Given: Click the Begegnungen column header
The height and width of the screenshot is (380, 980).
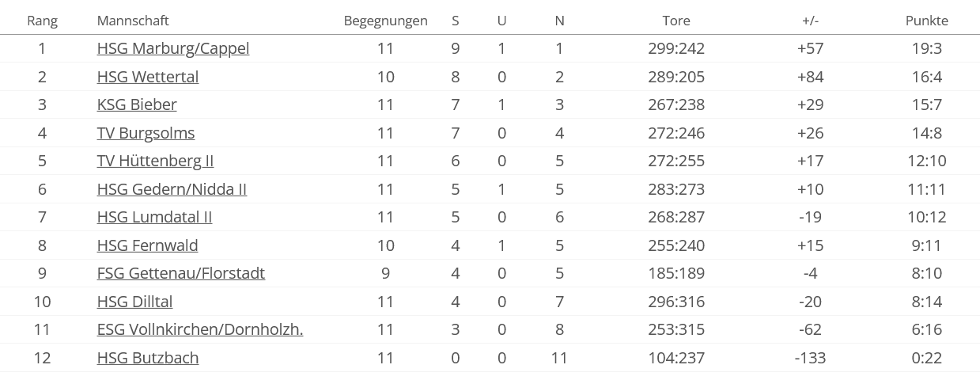Looking at the screenshot, I should tap(385, 21).
